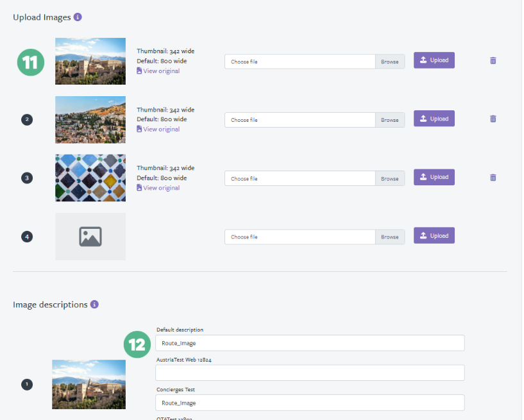The image size is (524, 420).
Task: Browse for a file in row 3
Action: (389, 178)
